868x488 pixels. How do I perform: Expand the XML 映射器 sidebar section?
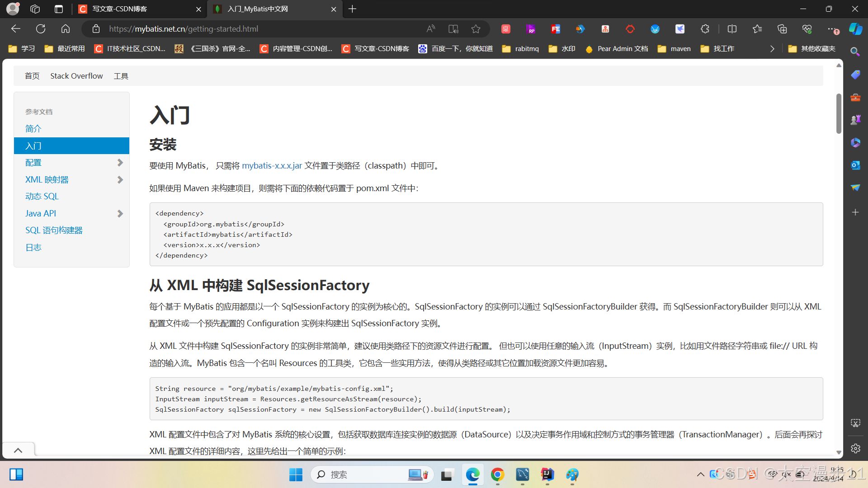(119, 179)
